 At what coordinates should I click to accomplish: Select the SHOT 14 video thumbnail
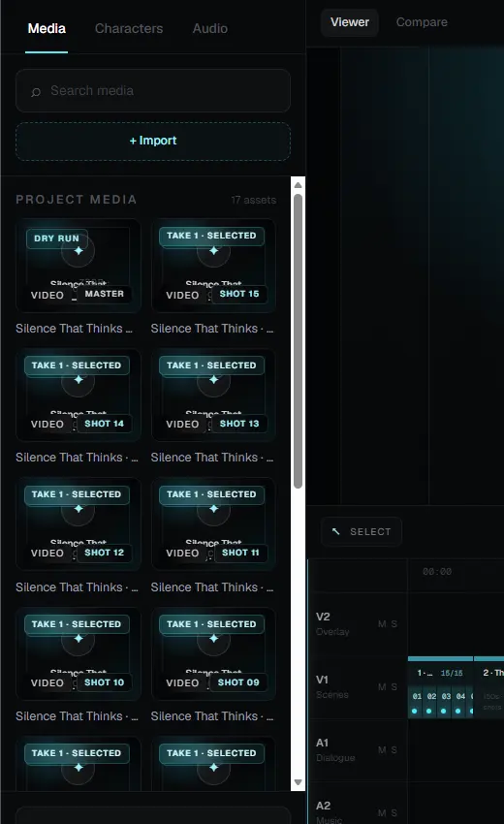point(79,396)
